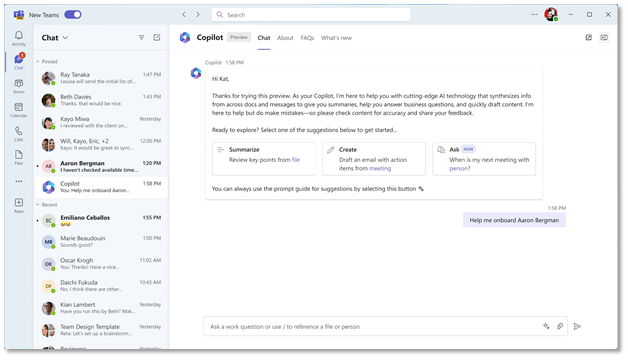Click the 'person?' link in Ask card
Image resolution: width=628 pixels, height=360 pixels.
pyautogui.click(x=459, y=168)
